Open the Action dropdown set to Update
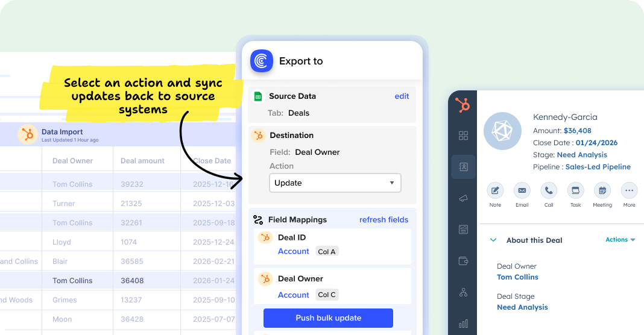The width and height of the screenshot is (644, 335). 335,183
